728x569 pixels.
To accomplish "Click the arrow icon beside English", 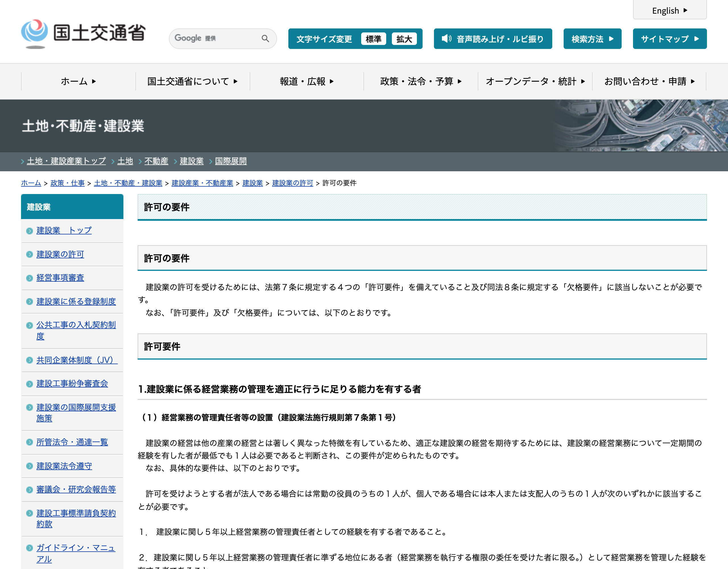I will (x=685, y=10).
